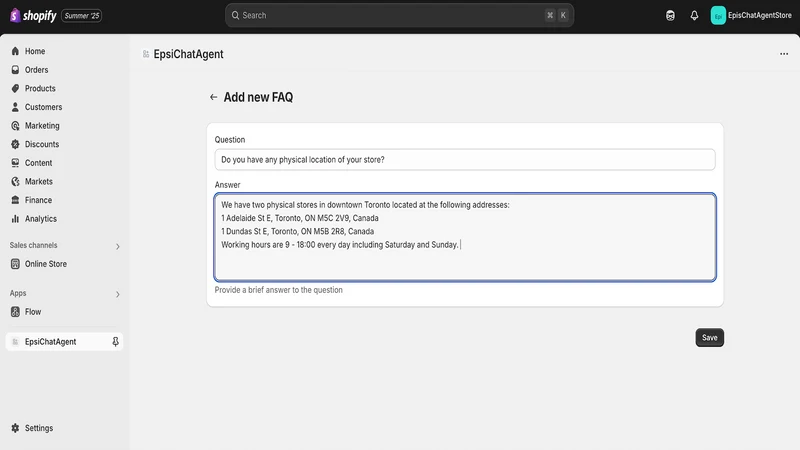The width and height of the screenshot is (800, 450).
Task: Open Finance in sidebar
Action: (x=38, y=200)
